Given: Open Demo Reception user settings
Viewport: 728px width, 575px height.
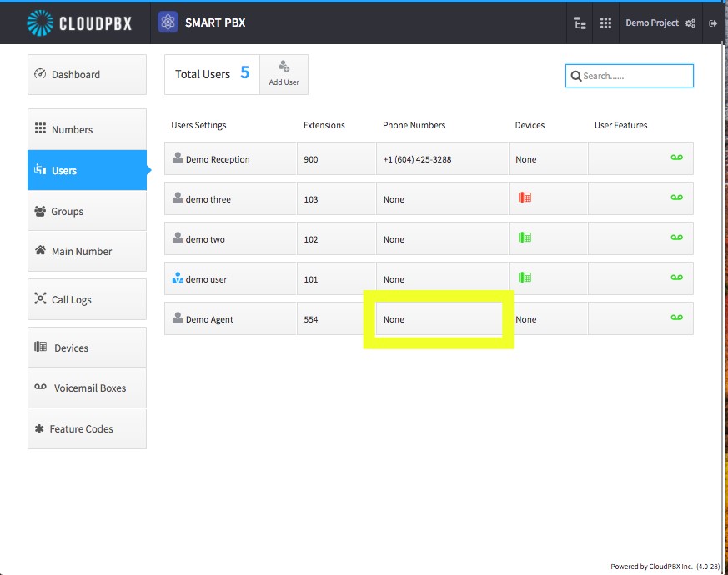Looking at the screenshot, I should [x=231, y=158].
